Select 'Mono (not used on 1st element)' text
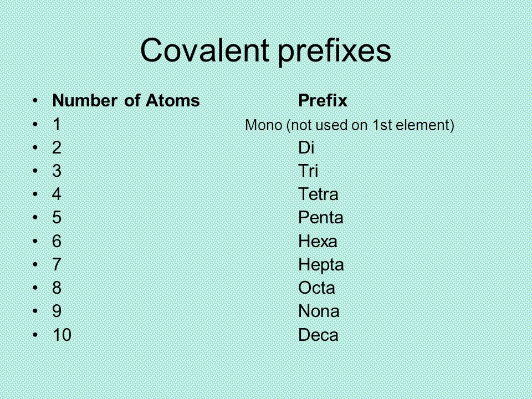Image resolution: width=532 pixels, height=399 pixels. [x=350, y=125]
